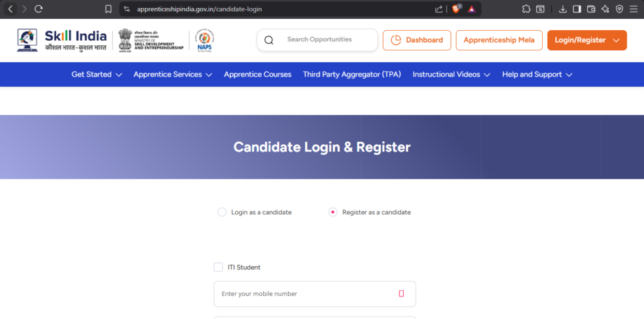Click the browser reload icon
The width and height of the screenshot is (644, 319).
point(39,9)
